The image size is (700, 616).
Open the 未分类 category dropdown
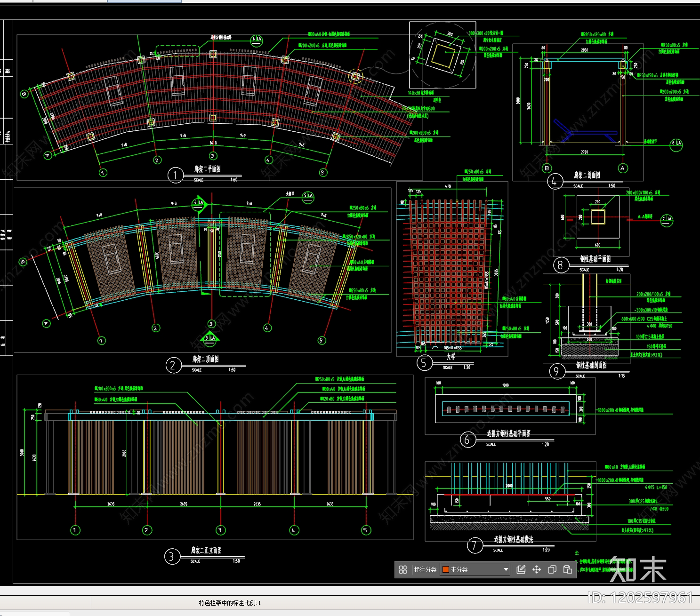[475, 569]
